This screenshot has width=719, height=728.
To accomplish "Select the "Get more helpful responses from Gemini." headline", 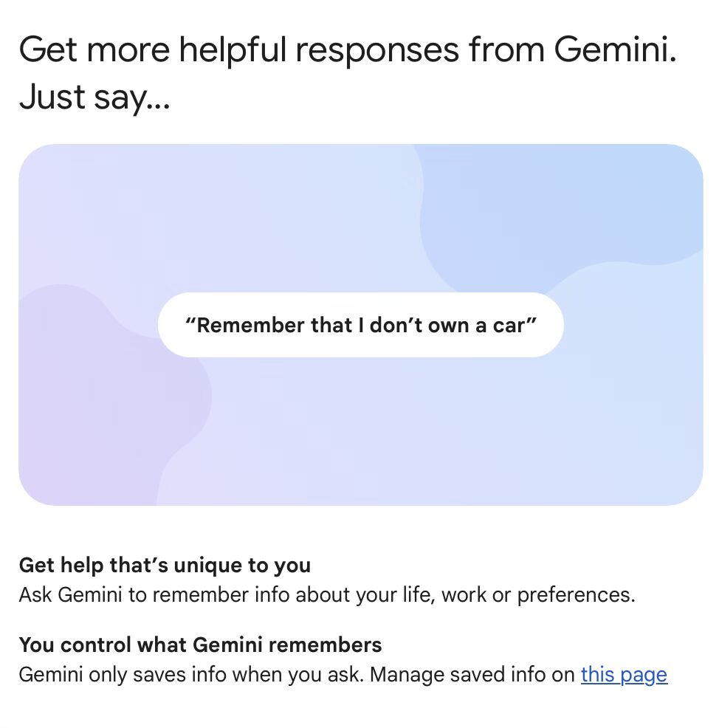I will pyautogui.click(x=348, y=49).
